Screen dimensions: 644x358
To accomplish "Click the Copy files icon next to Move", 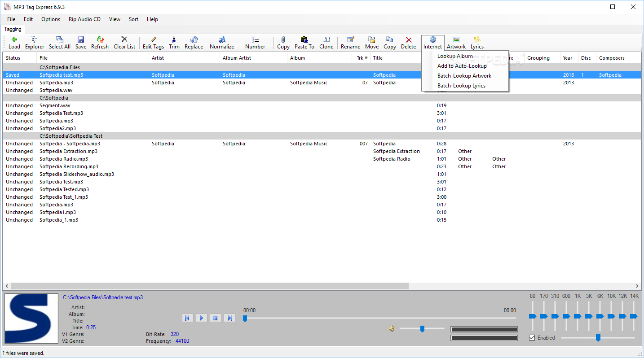I will (390, 43).
